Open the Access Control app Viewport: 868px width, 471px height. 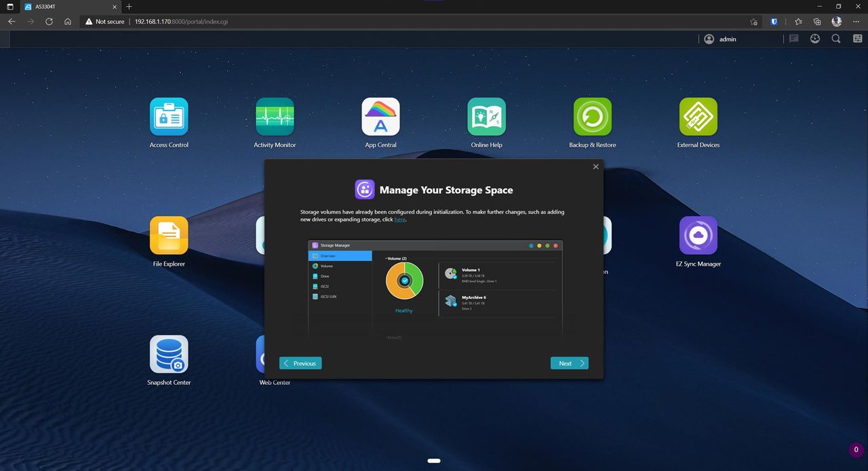(169, 117)
